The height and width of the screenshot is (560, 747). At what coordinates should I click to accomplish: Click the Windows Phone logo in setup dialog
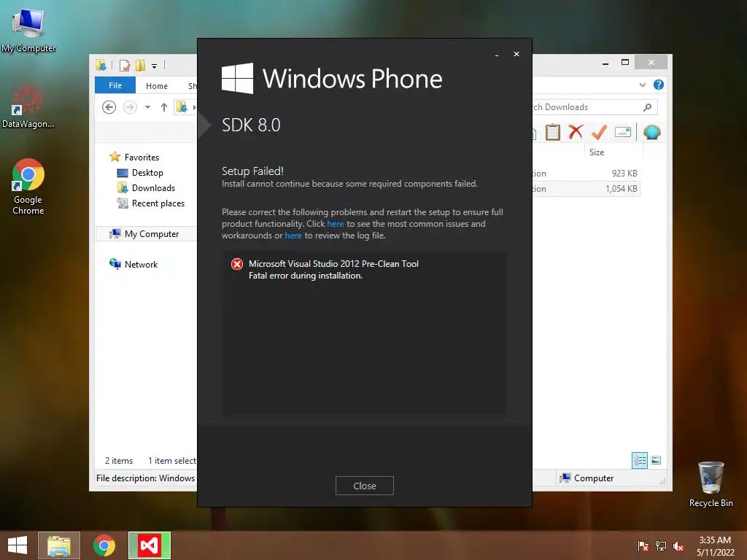click(x=237, y=79)
